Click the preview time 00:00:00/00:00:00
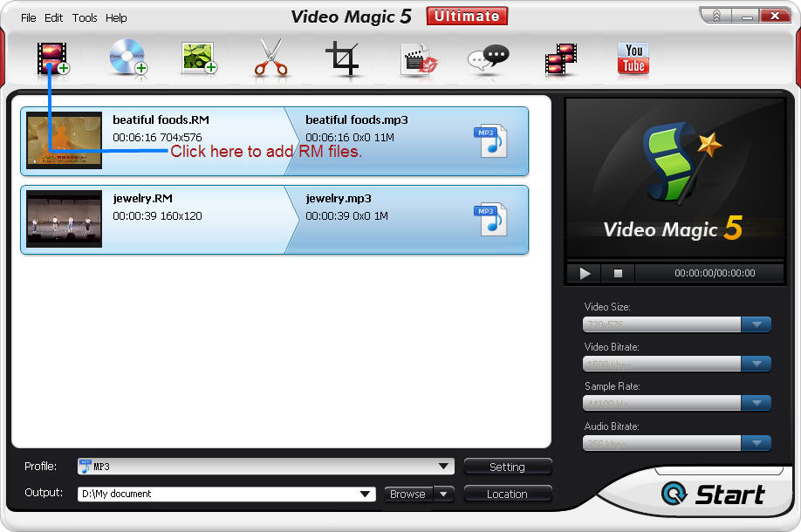Screen dimensions: 801x532 715,273
